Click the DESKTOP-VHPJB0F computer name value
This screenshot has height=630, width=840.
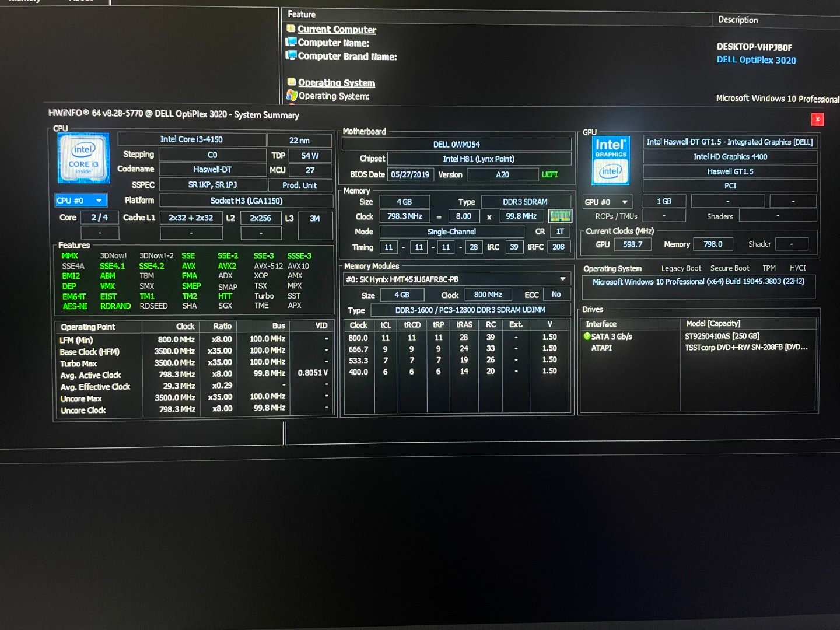[754, 47]
